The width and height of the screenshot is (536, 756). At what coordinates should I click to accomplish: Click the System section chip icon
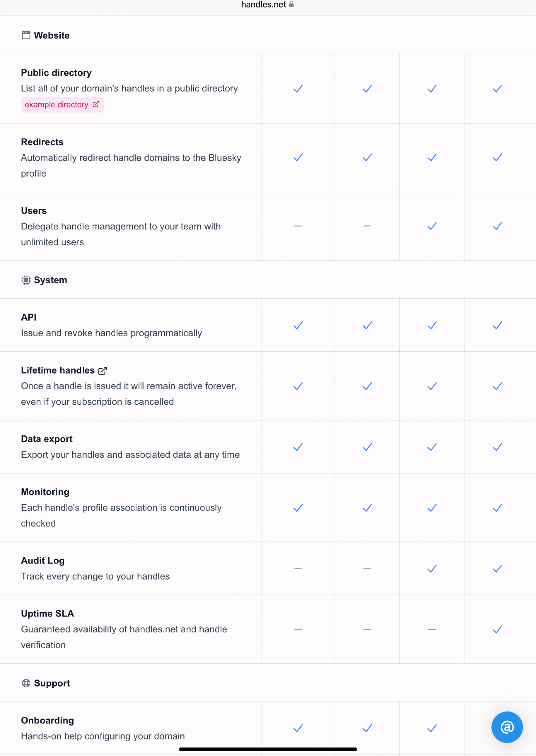pos(26,280)
